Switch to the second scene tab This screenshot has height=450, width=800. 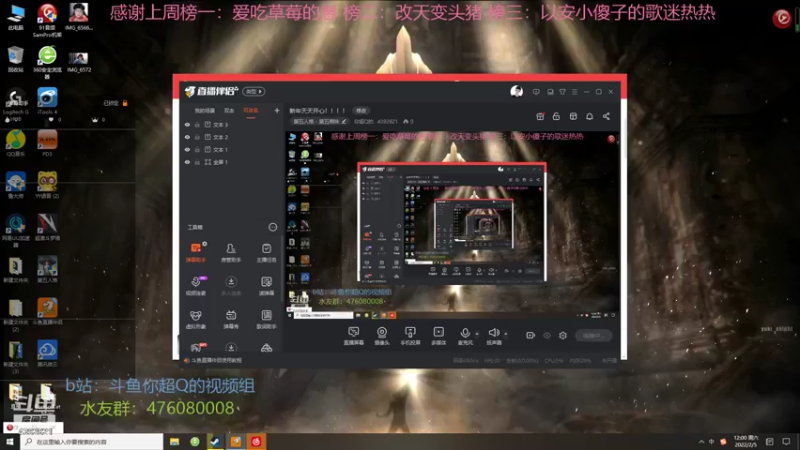pyautogui.click(x=229, y=111)
